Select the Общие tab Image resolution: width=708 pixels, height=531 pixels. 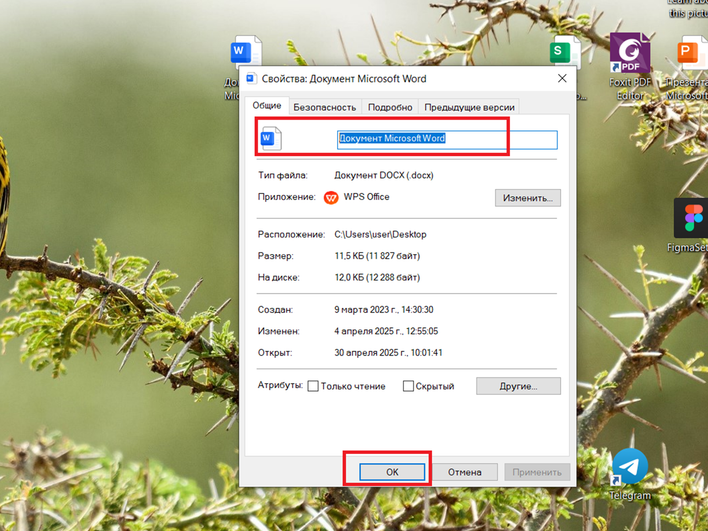coord(267,106)
